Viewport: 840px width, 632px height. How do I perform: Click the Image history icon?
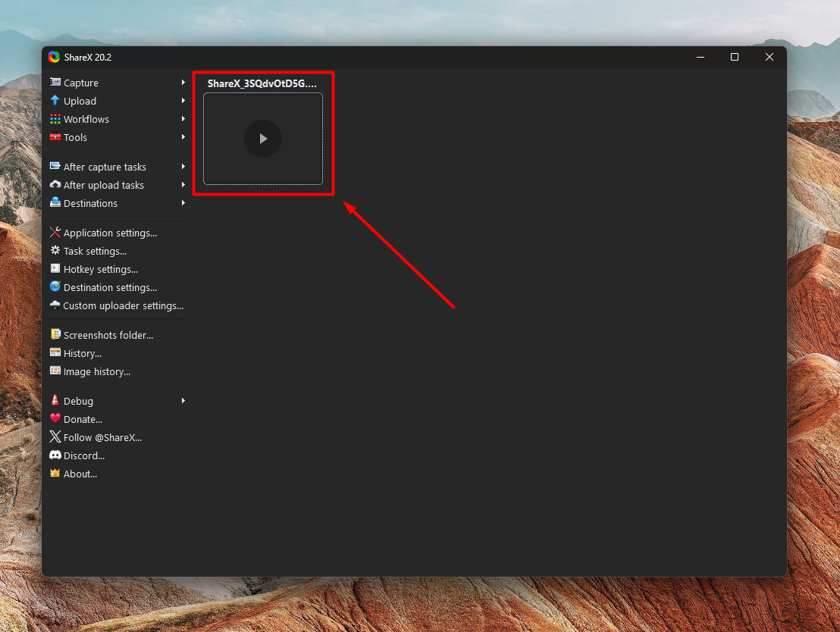[x=55, y=371]
